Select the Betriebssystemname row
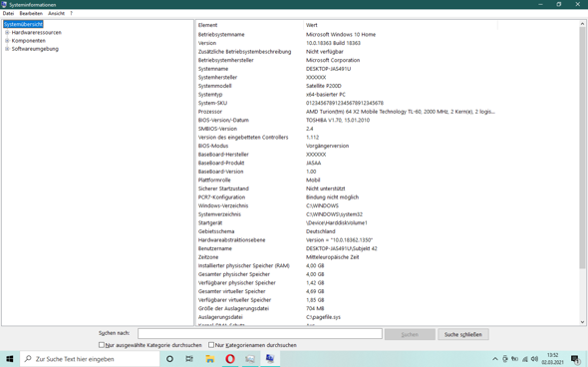Image resolution: width=588 pixels, height=367 pixels. pyautogui.click(x=347, y=35)
